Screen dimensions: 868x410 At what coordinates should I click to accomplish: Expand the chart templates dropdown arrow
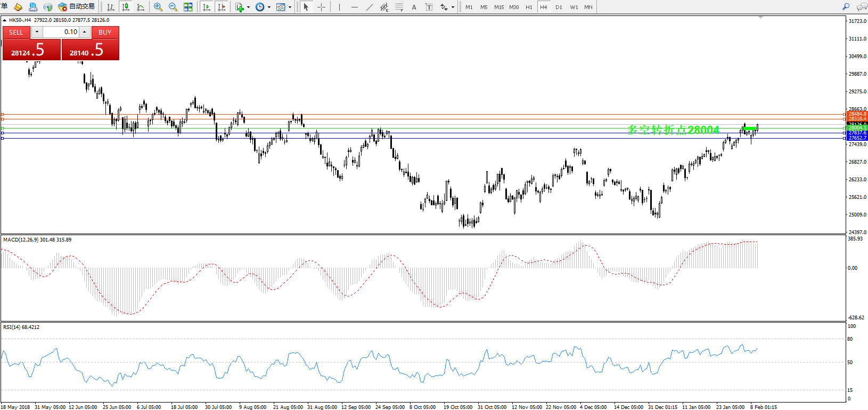point(290,7)
